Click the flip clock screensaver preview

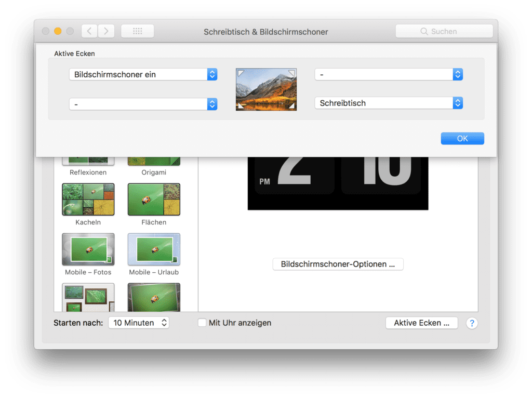click(x=338, y=183)
